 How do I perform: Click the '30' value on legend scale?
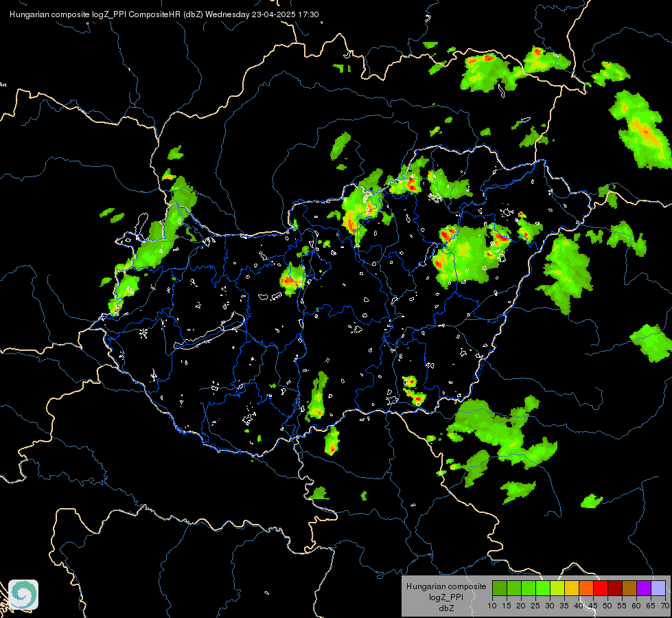click(550, 606)
